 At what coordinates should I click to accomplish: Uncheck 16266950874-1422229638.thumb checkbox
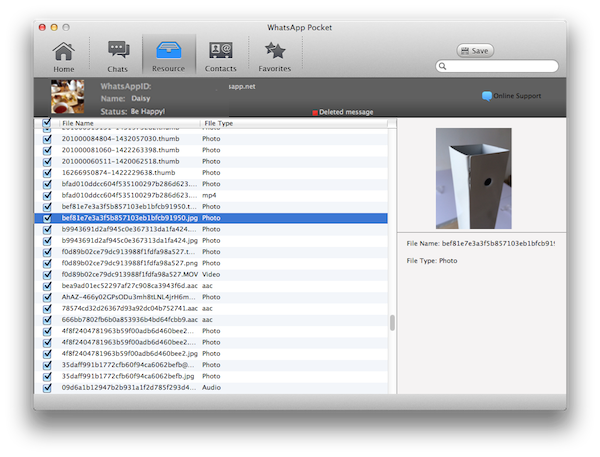coord(47,173)
